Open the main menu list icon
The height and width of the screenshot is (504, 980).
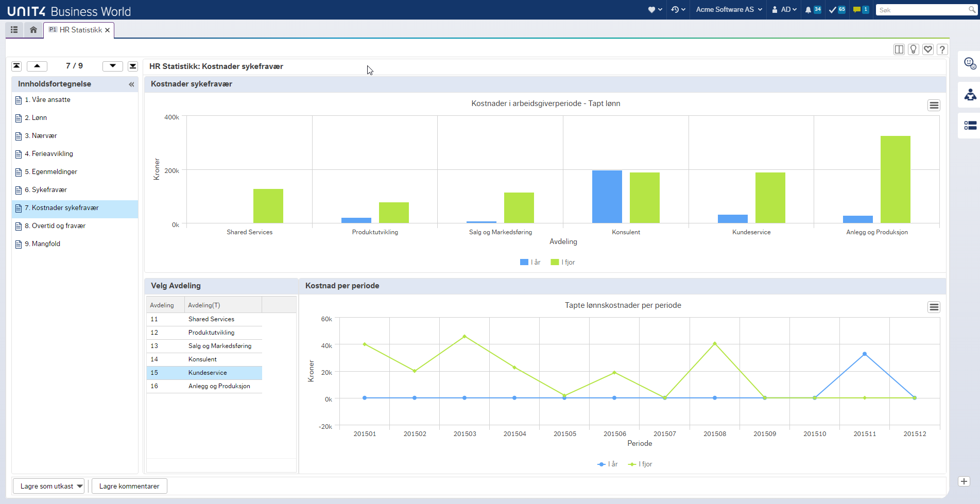point(14,30)
